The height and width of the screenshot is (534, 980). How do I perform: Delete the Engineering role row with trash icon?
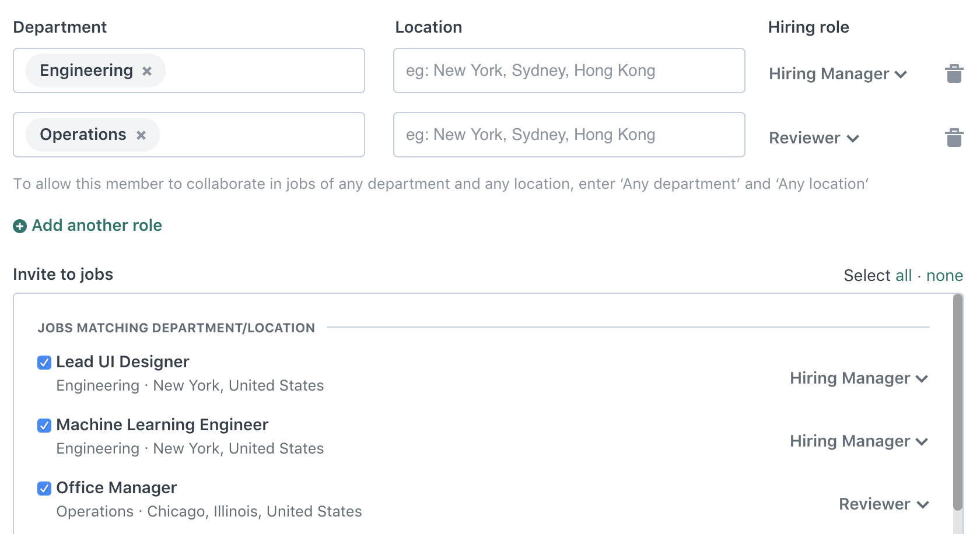954,73
